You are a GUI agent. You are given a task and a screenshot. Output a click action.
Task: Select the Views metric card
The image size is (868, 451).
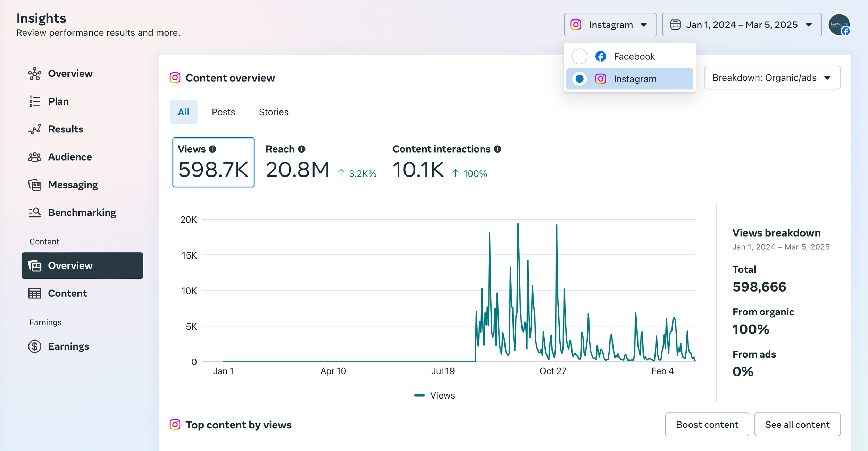(213, 162)
